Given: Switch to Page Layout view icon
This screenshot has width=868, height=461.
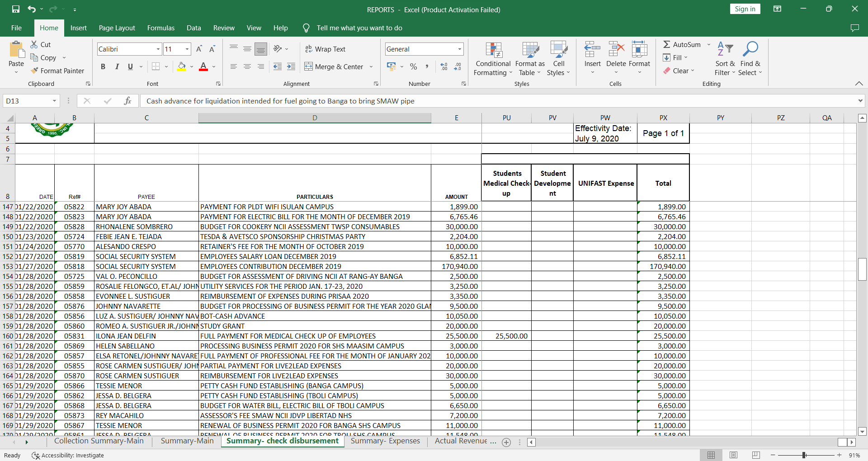Looking at the screenshot, I should [734, 455].
